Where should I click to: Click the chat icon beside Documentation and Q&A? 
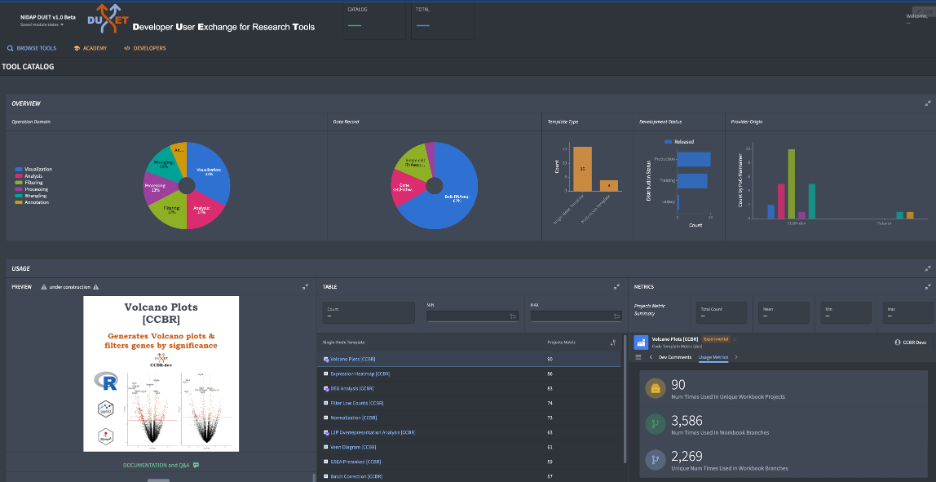pyautogui.click(x=196, y=465)
